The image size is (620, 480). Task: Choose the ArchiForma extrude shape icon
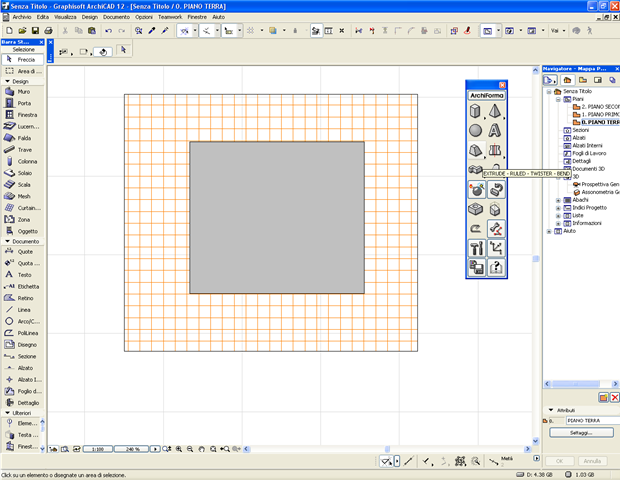pos(476,150)
